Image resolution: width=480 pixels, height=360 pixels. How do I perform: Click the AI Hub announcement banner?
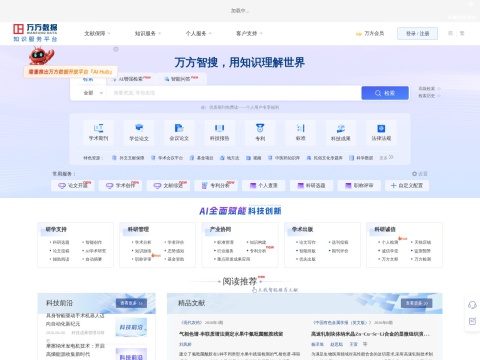pos(70,72)
